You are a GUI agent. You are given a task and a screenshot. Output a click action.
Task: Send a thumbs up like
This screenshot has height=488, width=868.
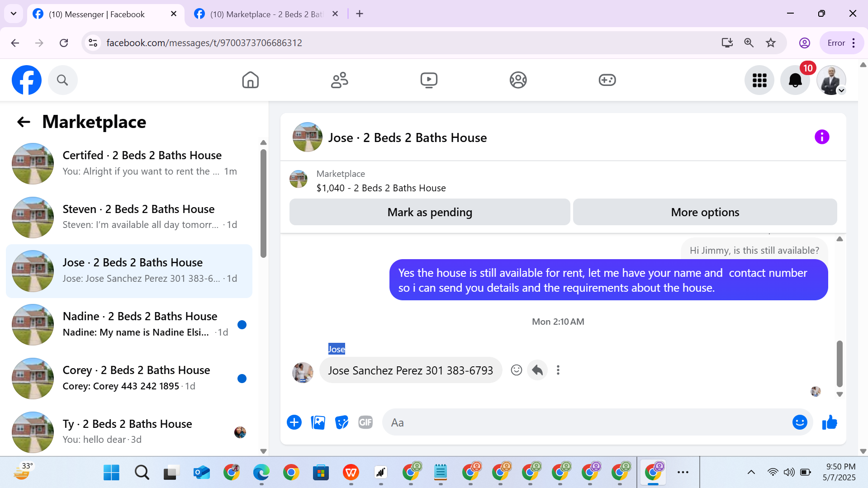pyautogui.click(x=830, y=422)
